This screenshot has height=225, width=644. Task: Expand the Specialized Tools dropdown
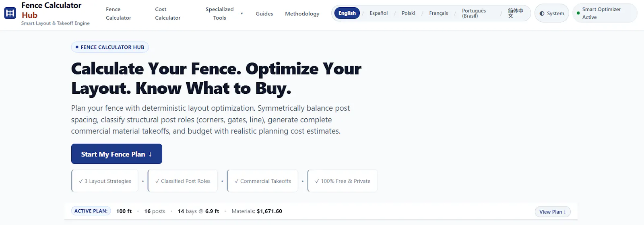coord(224,13)
